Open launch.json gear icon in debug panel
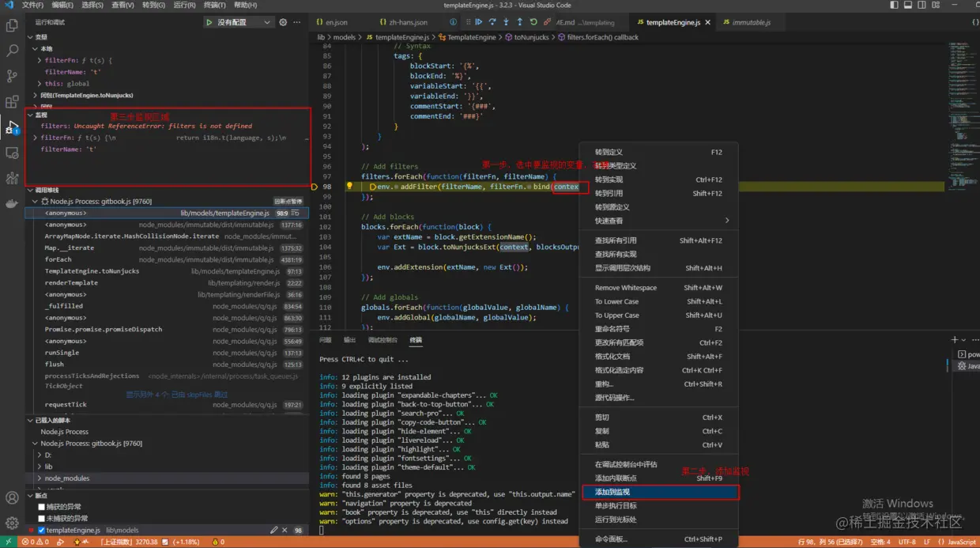 pos(283,22)
